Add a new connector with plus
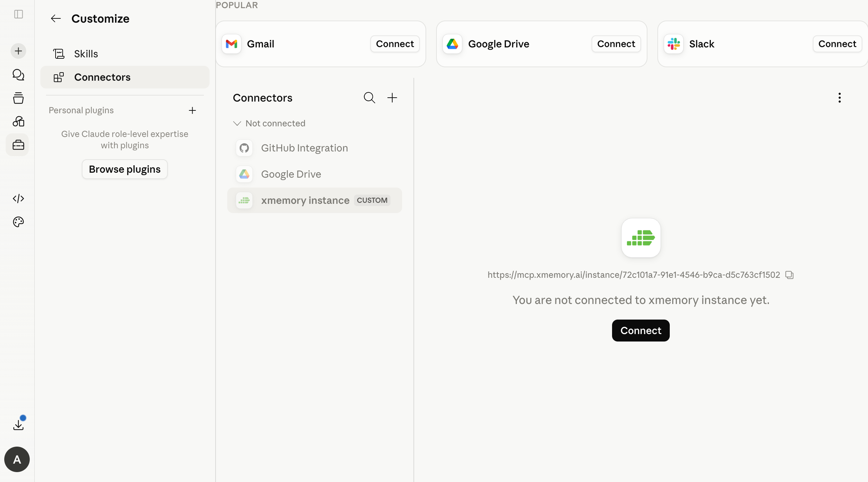This screenshot has height=482, width=868. (x=392, y=98)
